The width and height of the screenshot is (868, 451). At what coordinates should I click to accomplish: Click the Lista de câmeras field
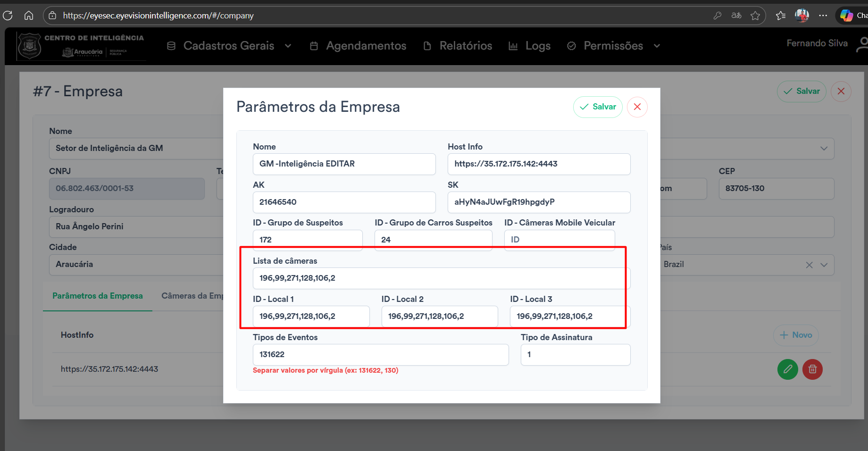[441, 278]
